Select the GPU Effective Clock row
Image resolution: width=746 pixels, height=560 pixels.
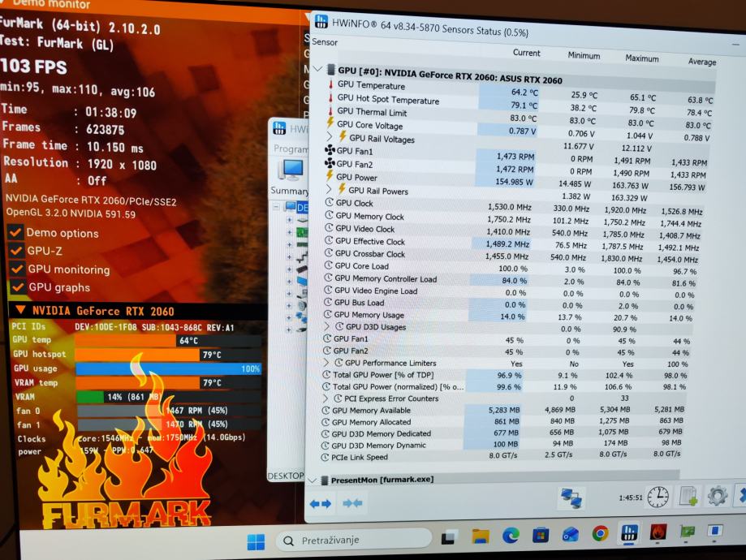point(511,243)
